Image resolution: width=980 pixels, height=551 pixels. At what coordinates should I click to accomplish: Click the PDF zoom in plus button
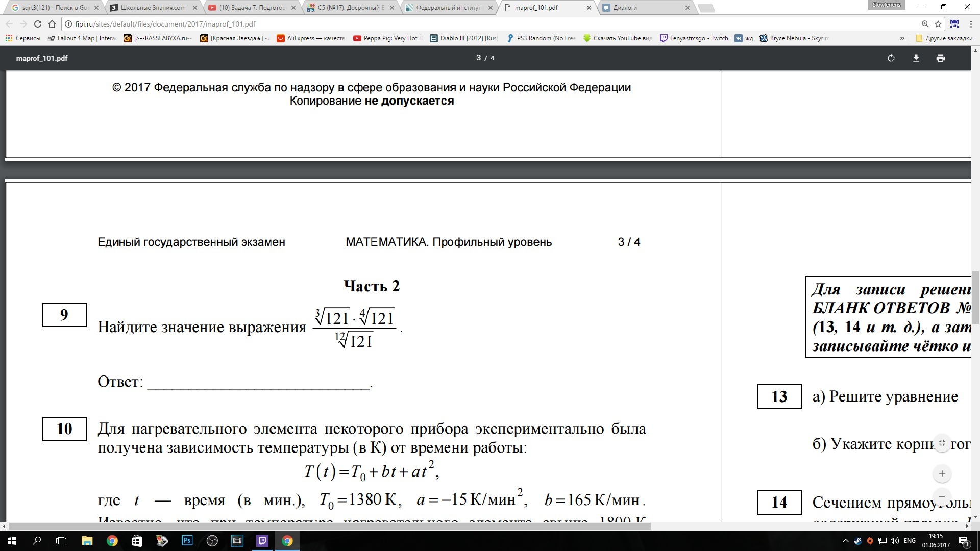coord(942,473)
